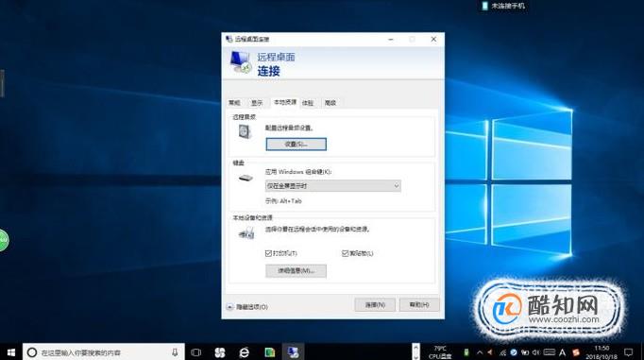Click the 详细信息(M)... devices button
Viewport: 644px width, 360px height.
[297, 271]
